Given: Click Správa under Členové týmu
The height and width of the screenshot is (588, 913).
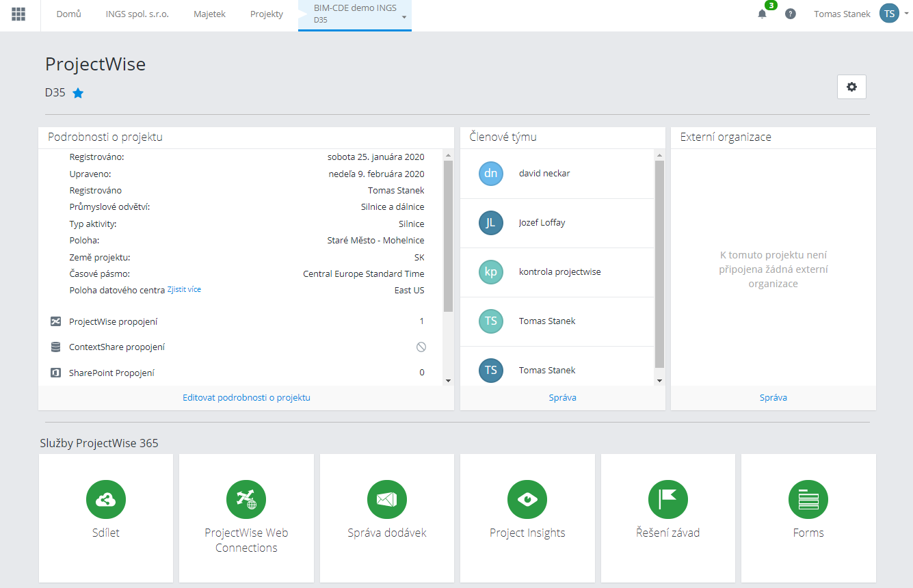Looking at the screenshot, I should coord(562,397).
